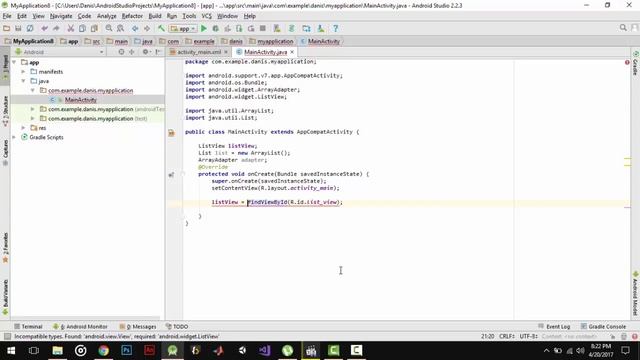Click the Find magnifier icon
Screen dimensions: 640x360
[x=109, y=28]
